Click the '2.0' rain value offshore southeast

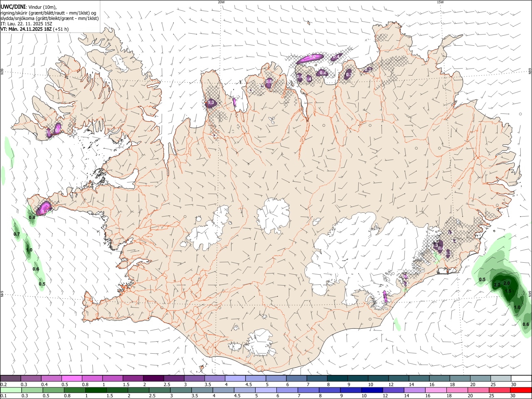507,283
